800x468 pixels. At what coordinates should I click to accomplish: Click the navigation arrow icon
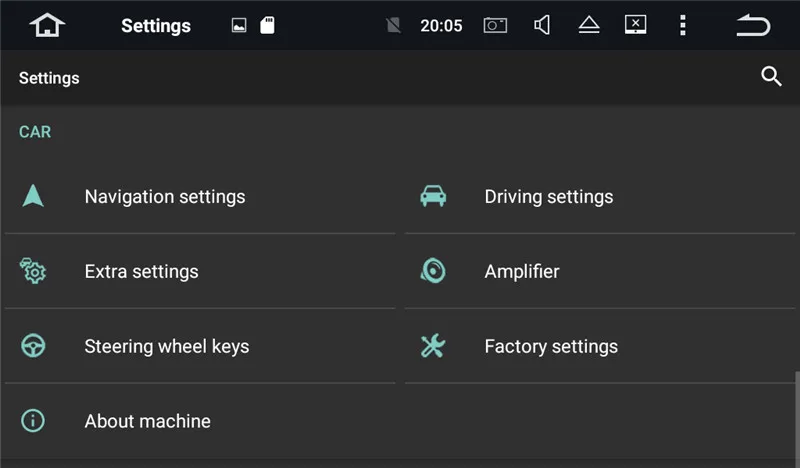[x=33, y=196]
